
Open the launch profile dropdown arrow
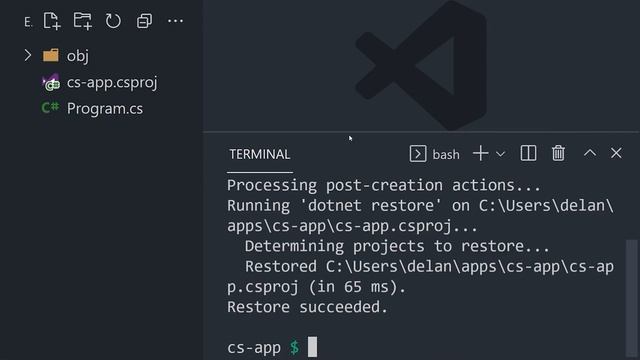501,154
